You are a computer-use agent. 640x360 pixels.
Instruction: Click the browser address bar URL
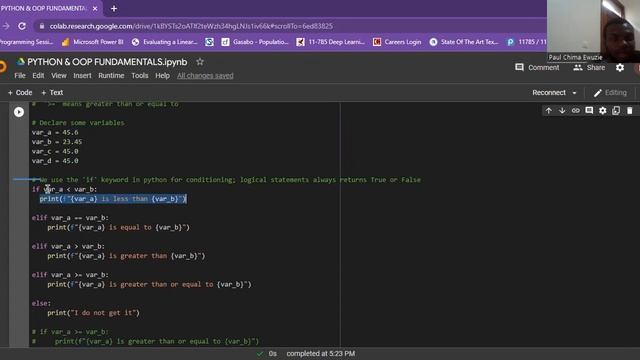tap(191, 26)
